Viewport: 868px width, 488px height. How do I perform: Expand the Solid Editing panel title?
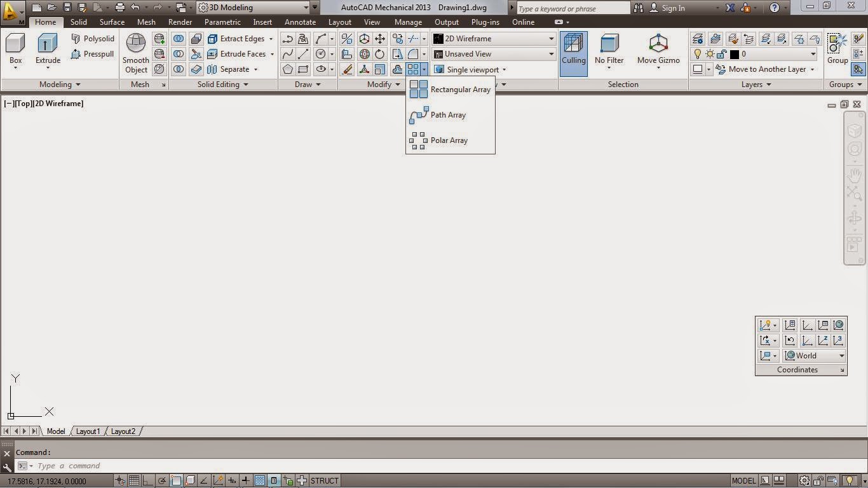(x=222, y=85)
